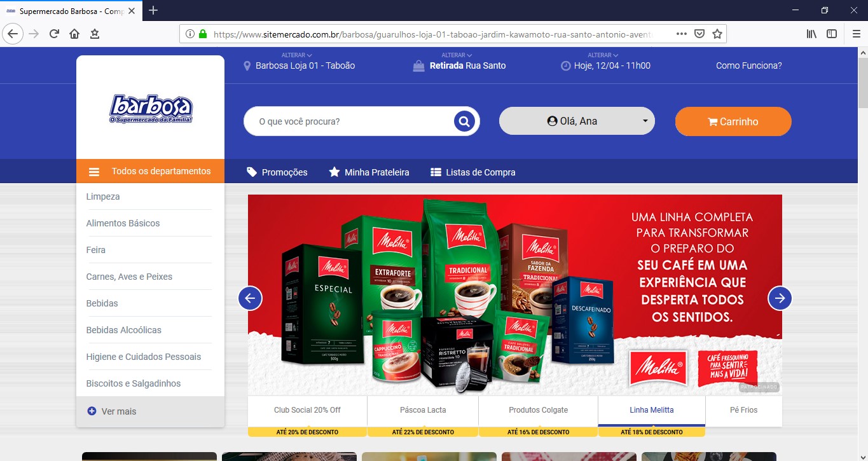
Task: Expand Ver mais departments
Action: click(150, 411)
